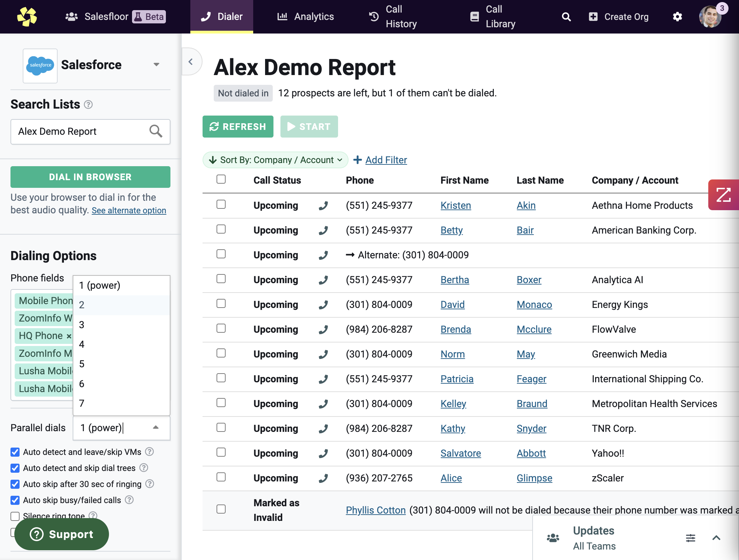Click DIAL IN BROWSER button
The height and width of the screenshot is (560, 739).
[90, 177]
